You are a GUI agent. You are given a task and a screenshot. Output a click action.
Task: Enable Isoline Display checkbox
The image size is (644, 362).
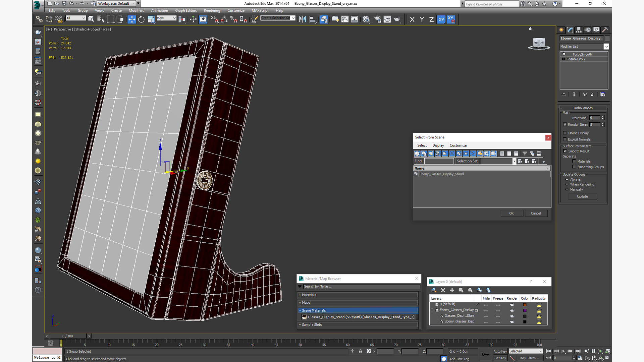pos(565,133)
